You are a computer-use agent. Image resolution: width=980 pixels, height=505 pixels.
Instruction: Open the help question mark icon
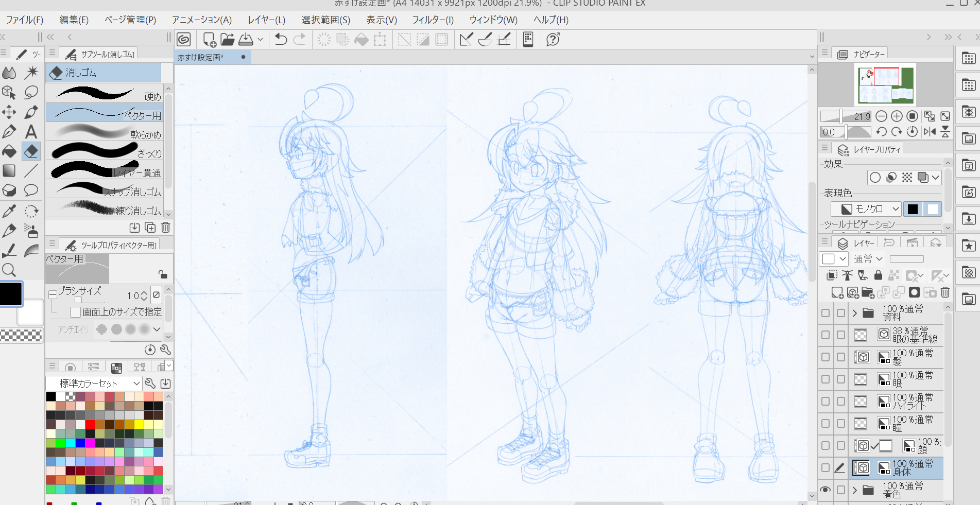(553, 40)
